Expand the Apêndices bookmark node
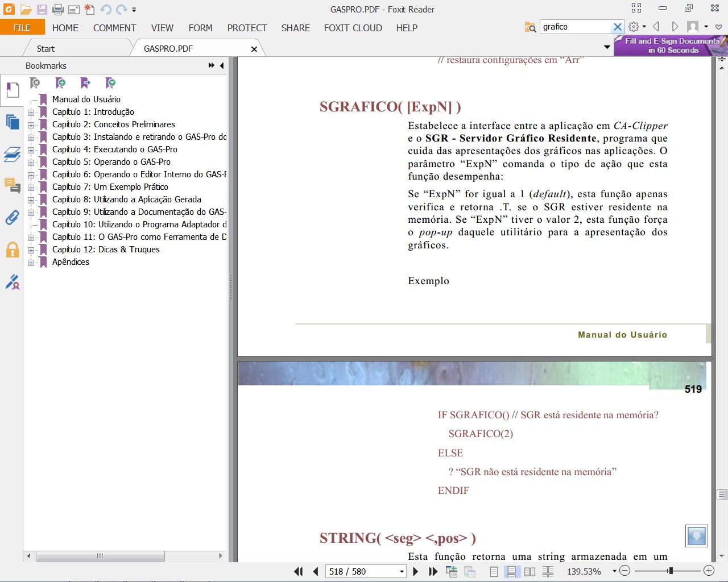This screenshot has width=728, height=582. tap(31, 262)
